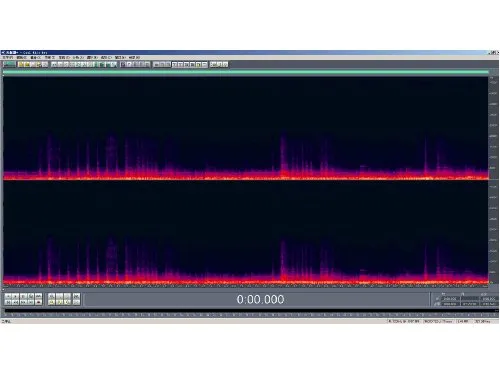Toggle the multitrack view switch button in toolbar
This screenshot has height=375, width=500.
[x=9, y=64]
